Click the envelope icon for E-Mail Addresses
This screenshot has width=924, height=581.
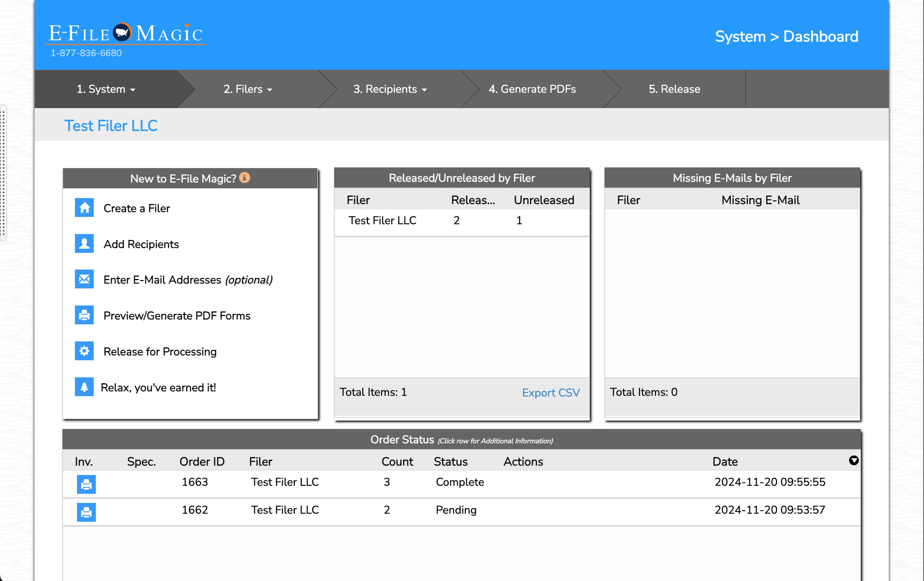(84, 279)
